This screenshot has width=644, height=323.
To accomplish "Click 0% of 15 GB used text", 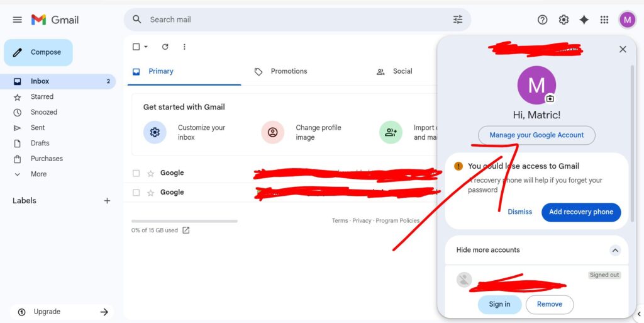I will point(155,230).
